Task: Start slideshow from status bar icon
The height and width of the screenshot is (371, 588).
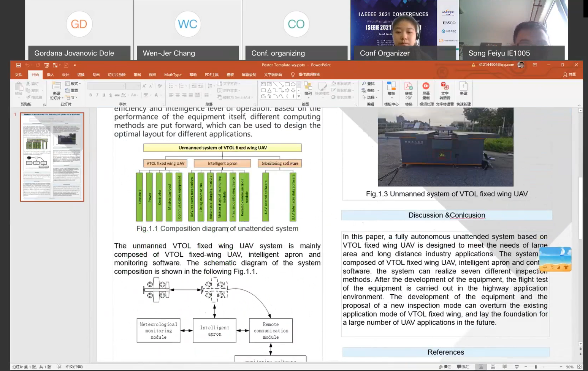Action: (x=517, y=367)
